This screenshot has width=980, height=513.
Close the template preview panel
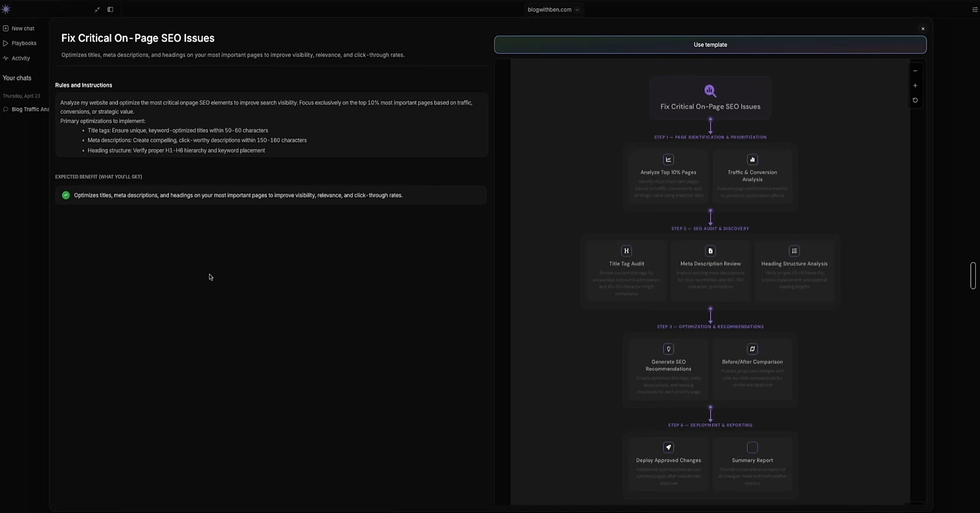click(x=923, y=29)
